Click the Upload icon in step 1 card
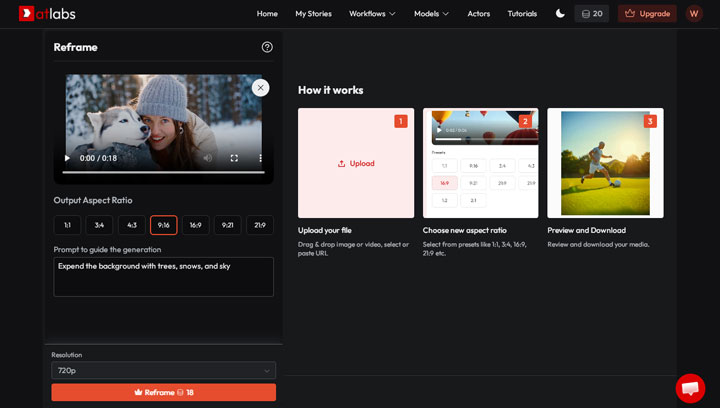 [341, 163]
